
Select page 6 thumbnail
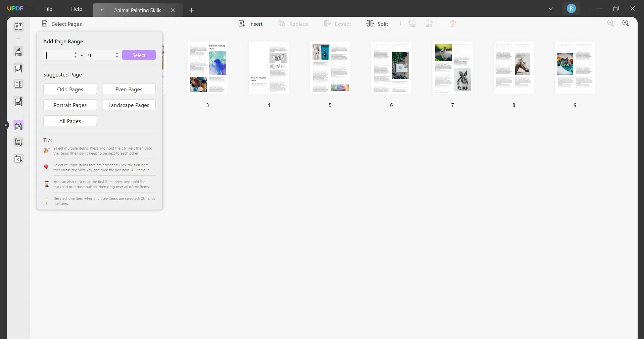391,67
